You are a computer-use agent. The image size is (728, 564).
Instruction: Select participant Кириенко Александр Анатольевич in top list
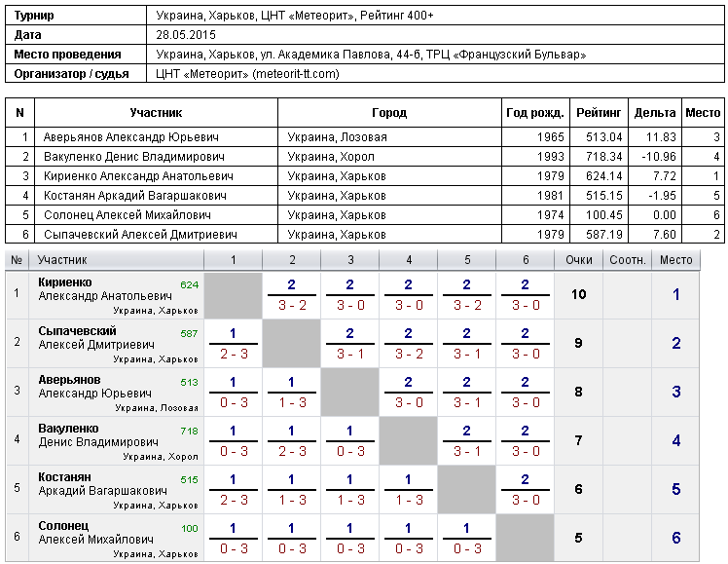click(138, 176)
